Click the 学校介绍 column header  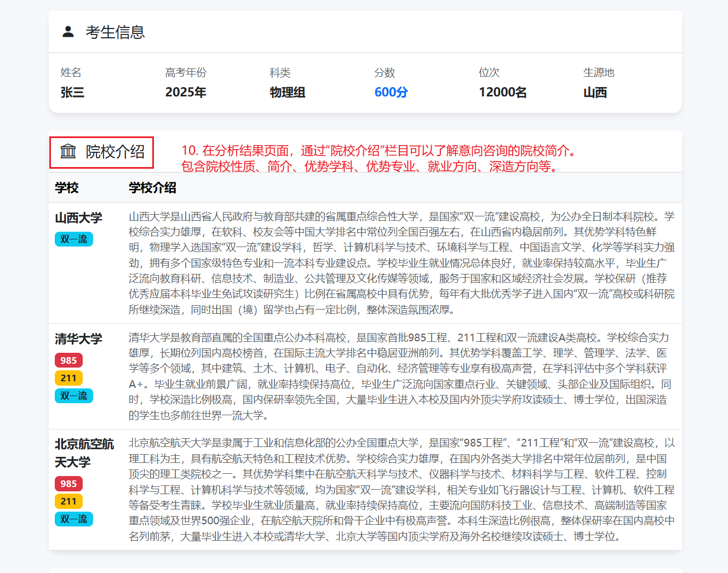click(x=152, y=188)
